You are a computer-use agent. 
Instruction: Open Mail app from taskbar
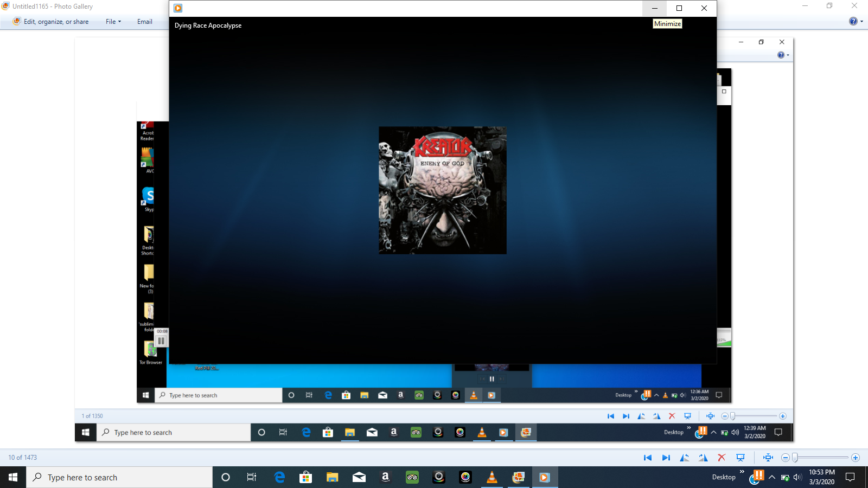click(x=359, y=477)
